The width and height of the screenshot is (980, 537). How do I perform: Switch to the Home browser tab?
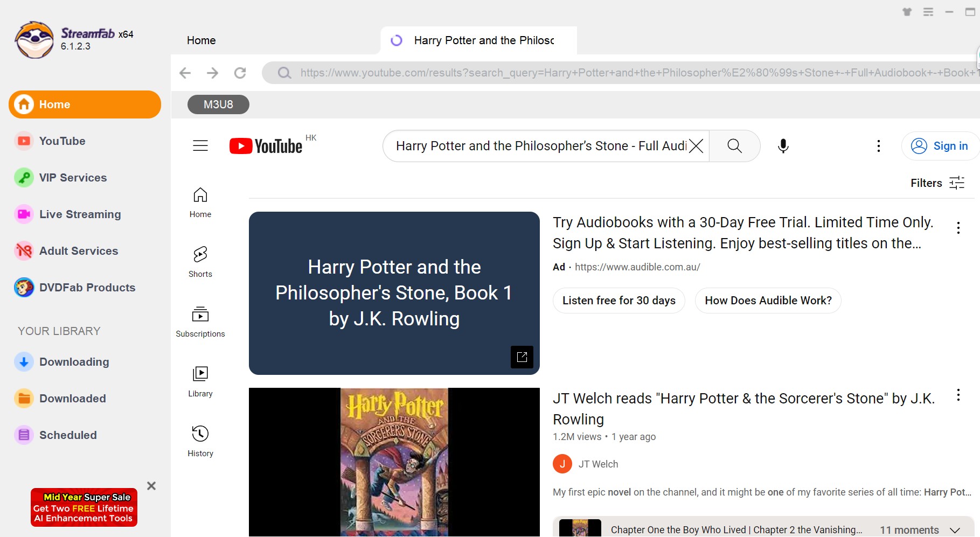201,40
